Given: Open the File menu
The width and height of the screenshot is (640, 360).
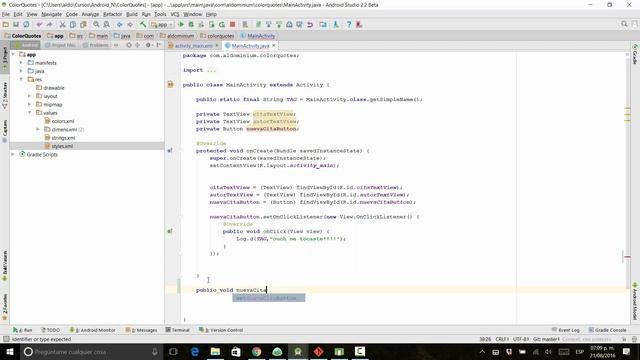Looking at the screenshot, I should 6,14.
